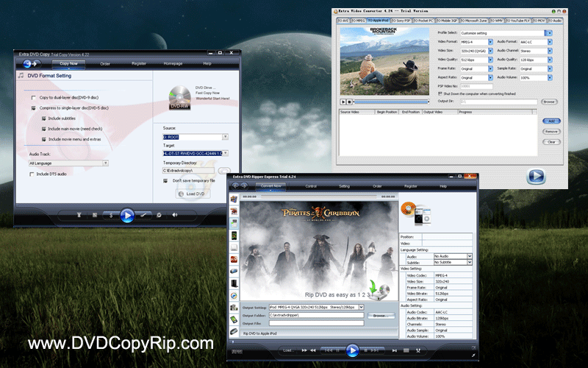
Task: Toggle Shut Down the computer when converting finished
Action: pyautogui.click(x=440, y=94)
